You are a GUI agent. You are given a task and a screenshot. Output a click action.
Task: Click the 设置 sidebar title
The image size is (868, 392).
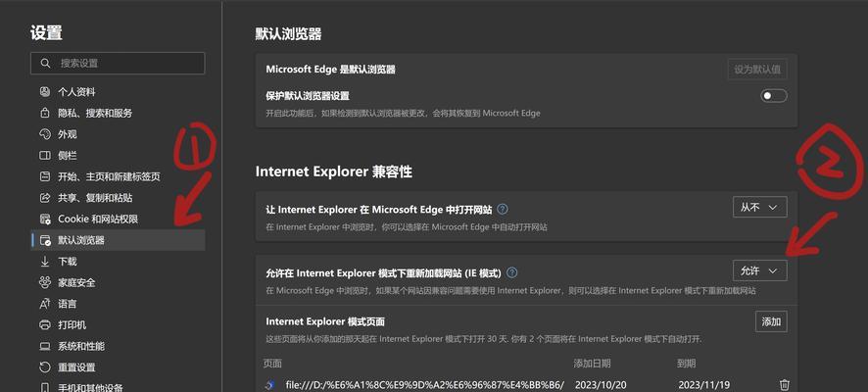click(46, 32)
